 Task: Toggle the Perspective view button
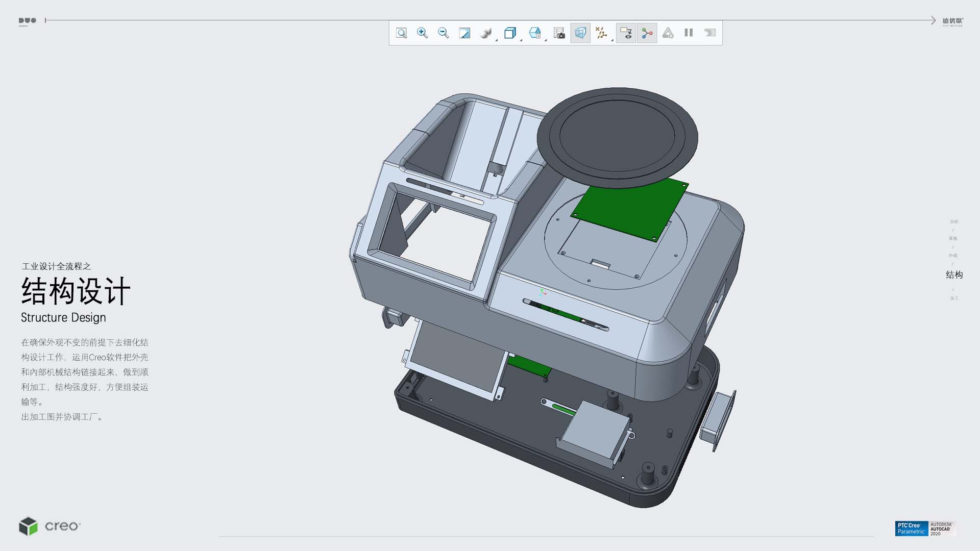[x=580, y=33]
